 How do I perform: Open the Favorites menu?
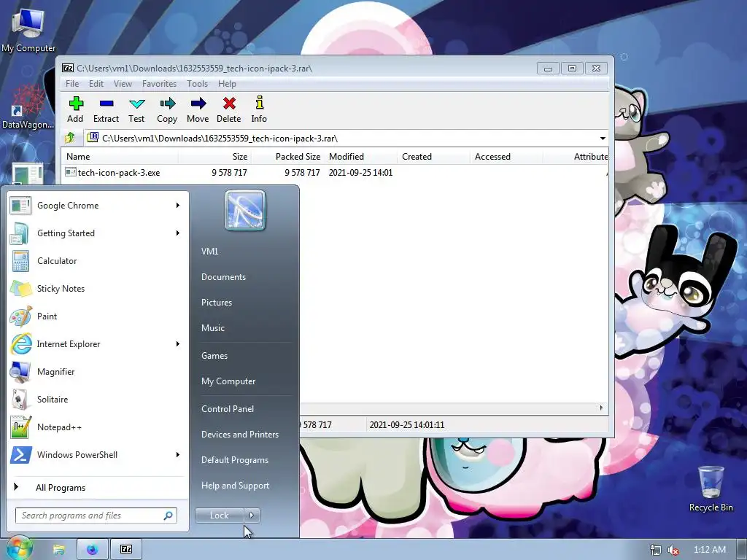click(x=159, y=84)
